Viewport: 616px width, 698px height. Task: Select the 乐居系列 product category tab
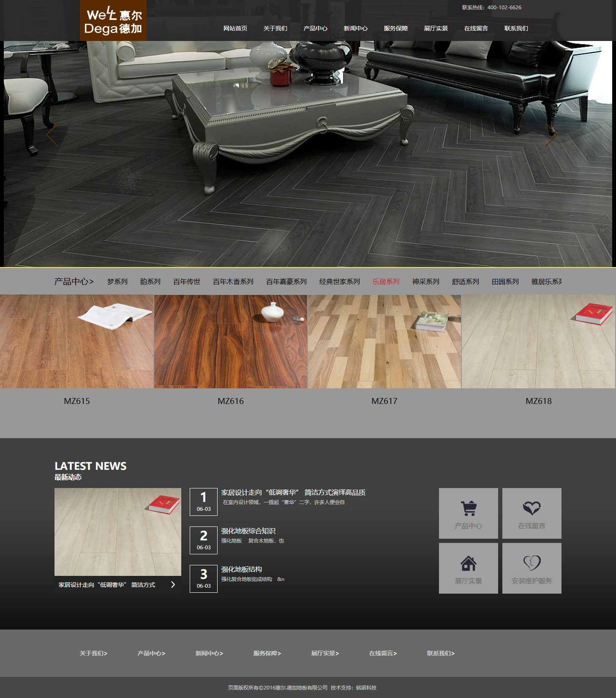[x=386, y=281]
